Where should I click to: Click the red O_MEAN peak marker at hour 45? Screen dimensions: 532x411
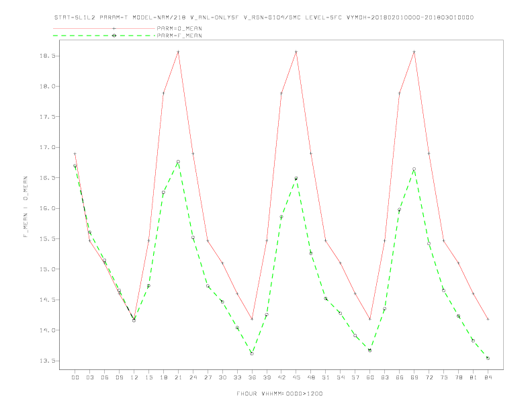pos(296,52)
